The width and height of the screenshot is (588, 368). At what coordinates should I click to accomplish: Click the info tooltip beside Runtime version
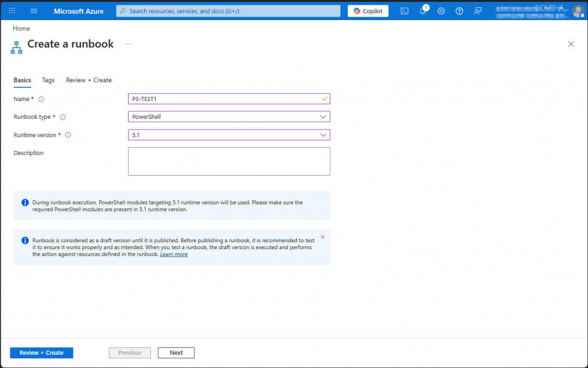tap(68, 135)
